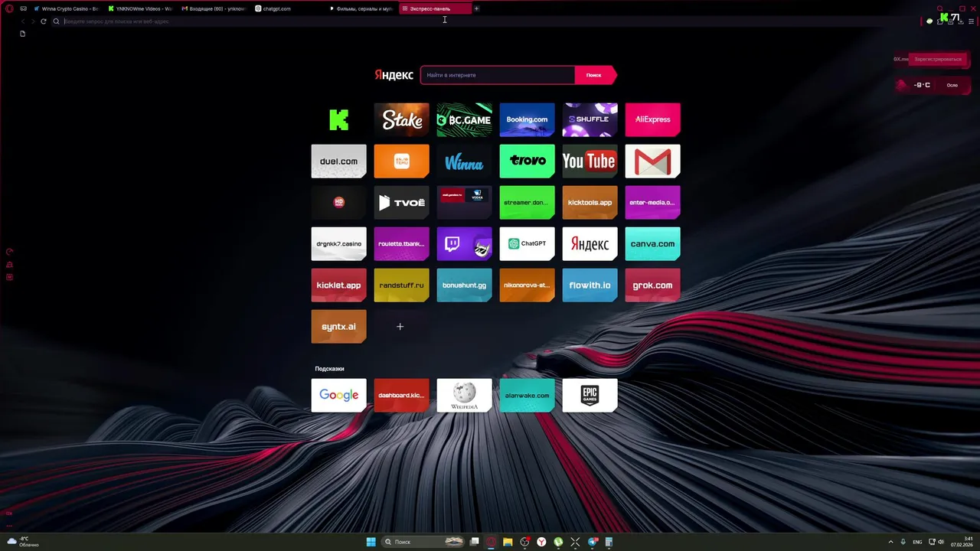Open the flowith.io speed dial tile
The image size is (980, 551).
590,285
